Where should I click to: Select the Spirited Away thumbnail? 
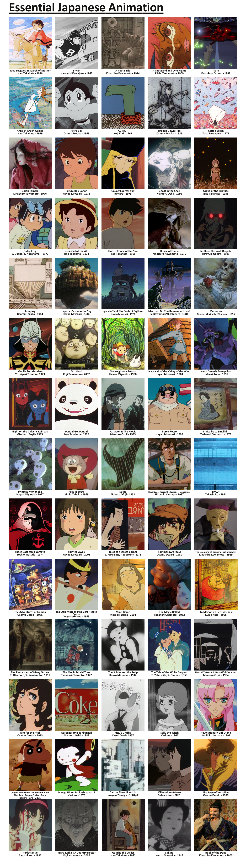click(77, 524)
